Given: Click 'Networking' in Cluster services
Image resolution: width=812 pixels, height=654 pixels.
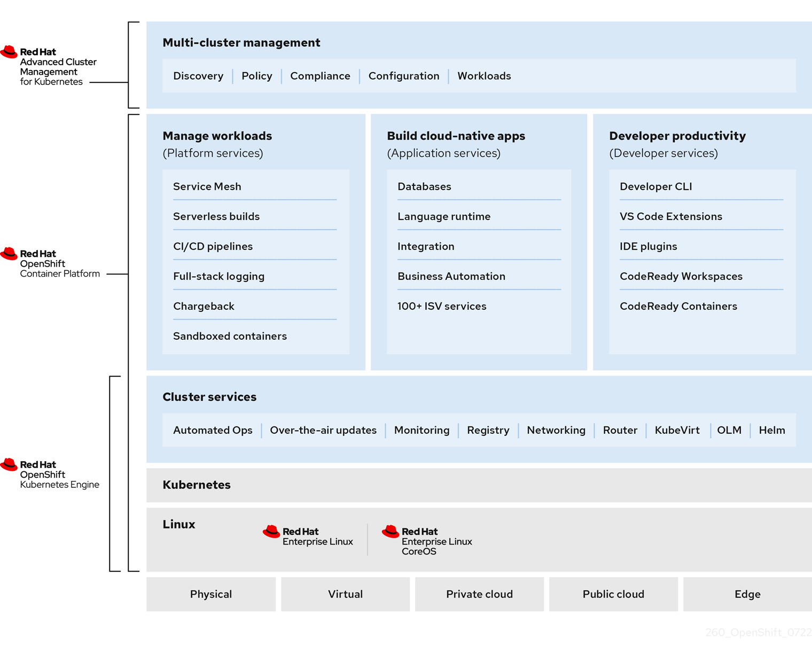Looking at the screenshot, I should point(556,430).
